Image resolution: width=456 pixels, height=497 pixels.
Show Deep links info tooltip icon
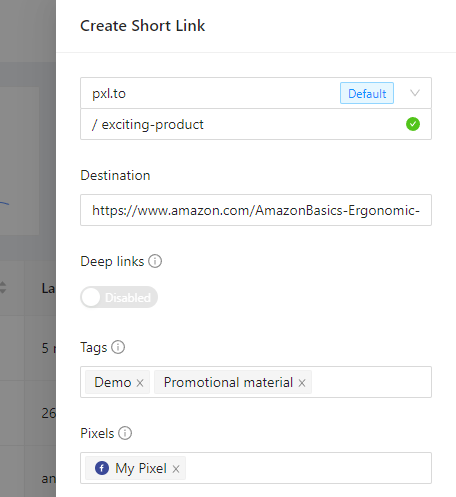[x=155, y=261]
